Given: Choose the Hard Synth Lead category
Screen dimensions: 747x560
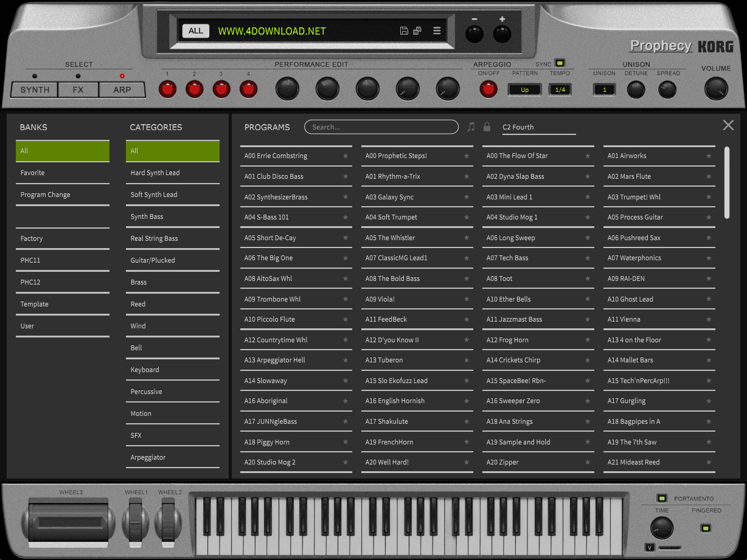Looking at the screenshot, I should [x=173, y=173].
